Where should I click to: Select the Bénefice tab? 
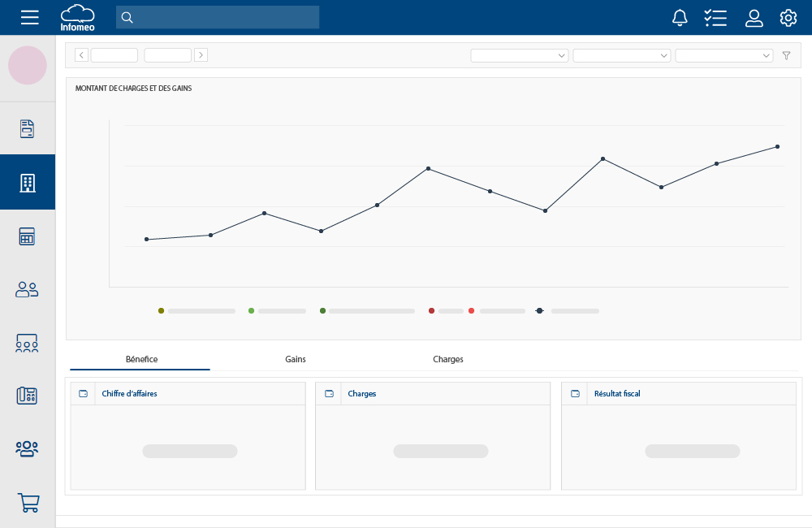pos(141,359)
